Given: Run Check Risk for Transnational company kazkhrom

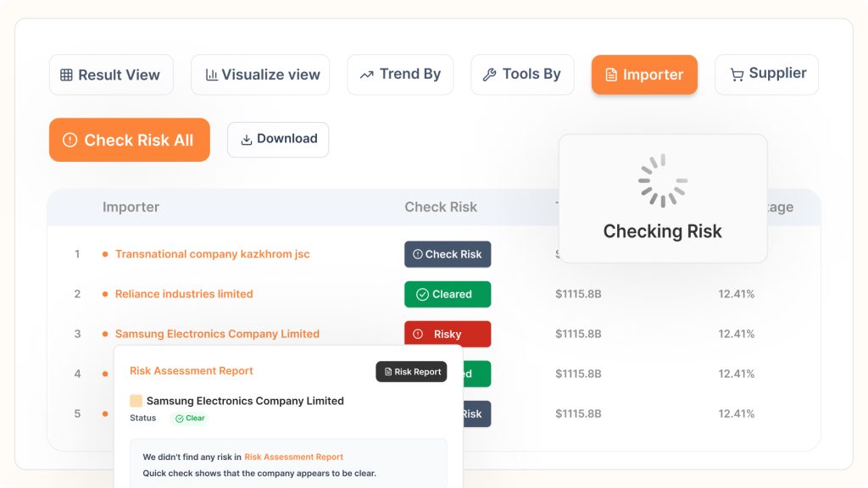Looking at the screenshot, I should click(448, 254).
